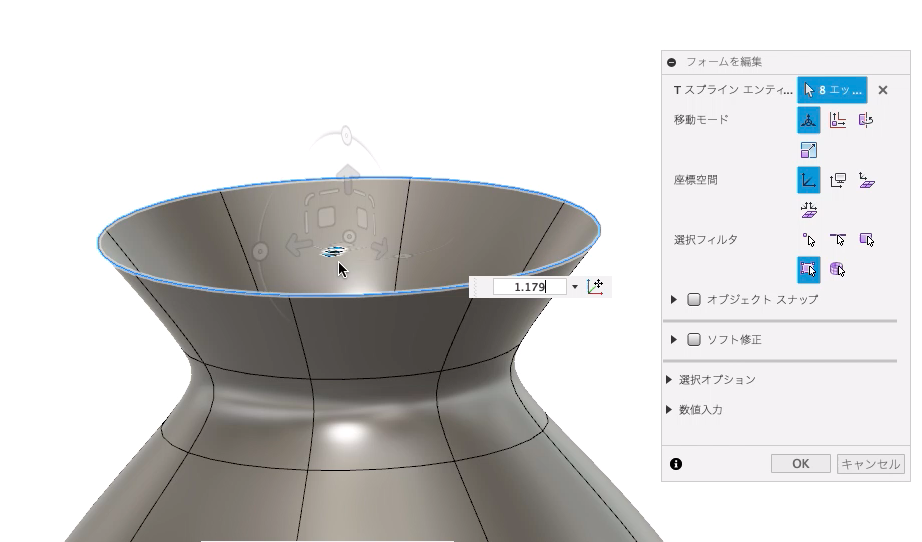Choose view coordinate space icon
This screenshot has height=542, width=922.
(837, 180)
